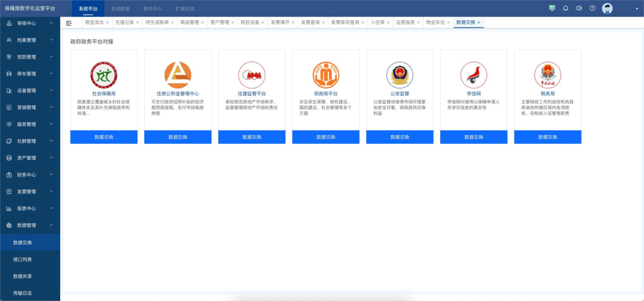The height and width of the screenshot is (301, 644).
Task: Select 数据交换 in sidebar submenu
Action: point(30,242)
